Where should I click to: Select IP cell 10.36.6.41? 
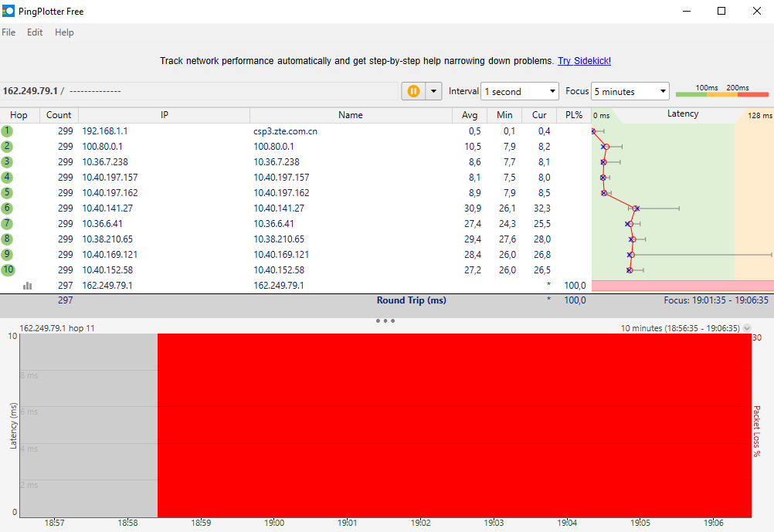pyautogui.click(x=102, y=224)
